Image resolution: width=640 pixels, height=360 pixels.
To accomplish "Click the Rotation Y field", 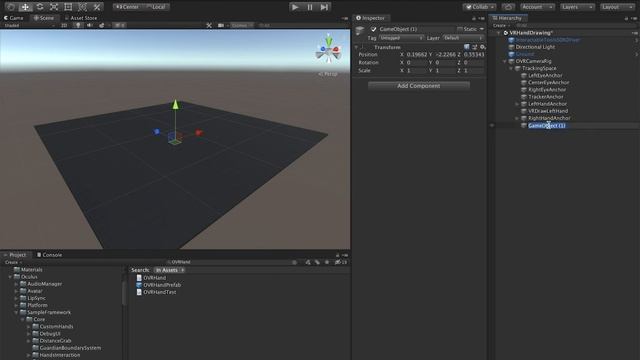I will pyautogui.click(x=445, y=63).
